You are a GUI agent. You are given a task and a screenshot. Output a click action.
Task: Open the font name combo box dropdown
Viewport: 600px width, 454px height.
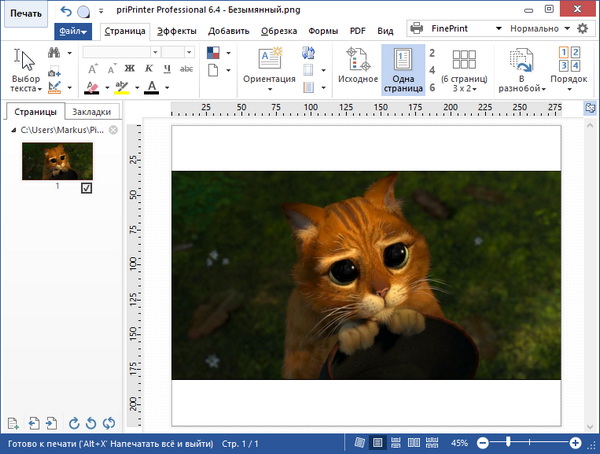(155, 52)
